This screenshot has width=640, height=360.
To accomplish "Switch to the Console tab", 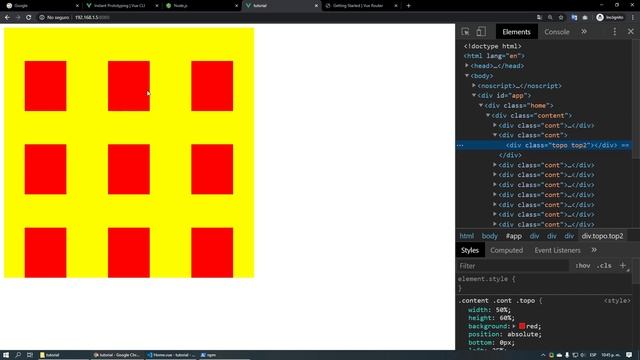I will click(557, 32).
